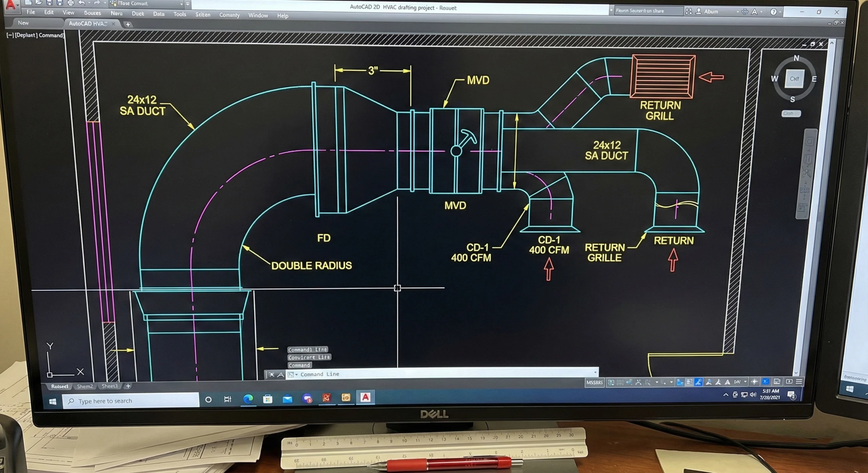Screen dimensions: 868x473
Task: Expand the command line history arrow
Action: pyautogui.click(x=595, y=373)
